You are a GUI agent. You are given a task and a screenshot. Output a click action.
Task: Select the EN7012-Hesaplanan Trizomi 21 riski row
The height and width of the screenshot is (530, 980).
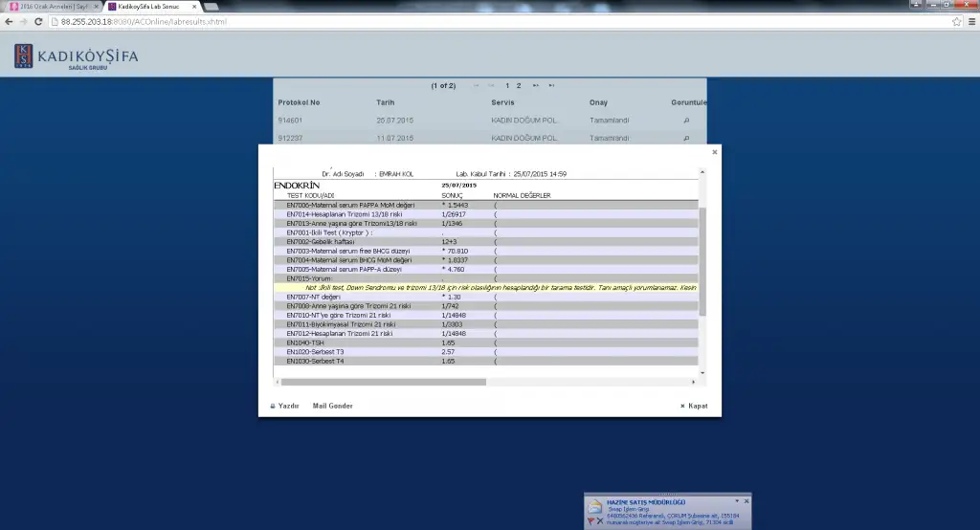click(485, 334)
